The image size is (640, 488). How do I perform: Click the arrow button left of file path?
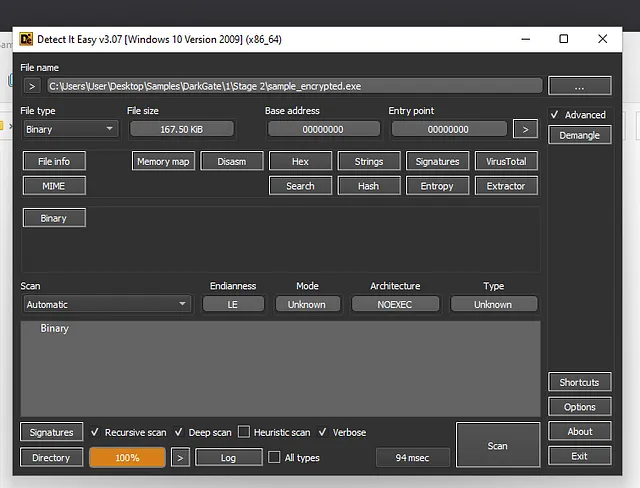point(32,86)
